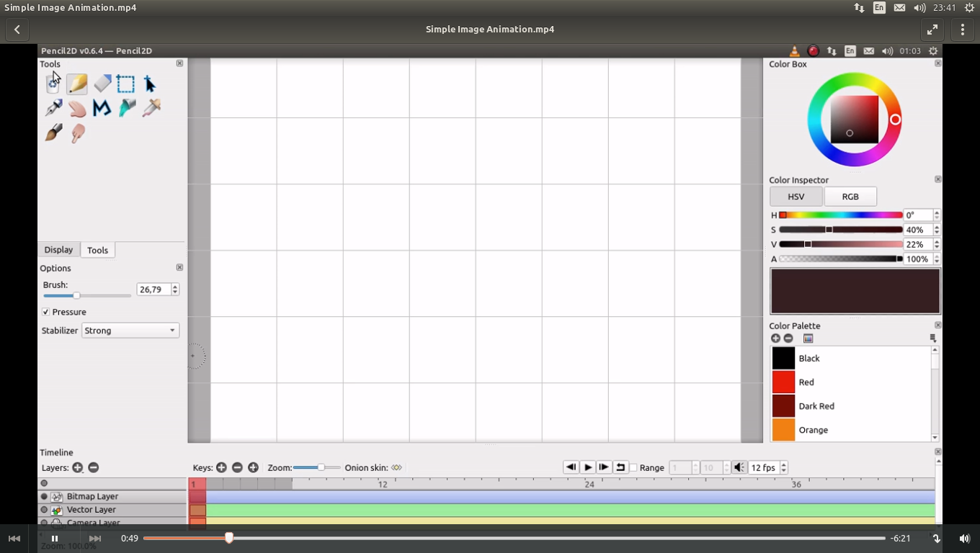Image resolution: width=980 pixels, height=553 pixels.
Task: Grab the Hand tool for panning
Action: 77,108
